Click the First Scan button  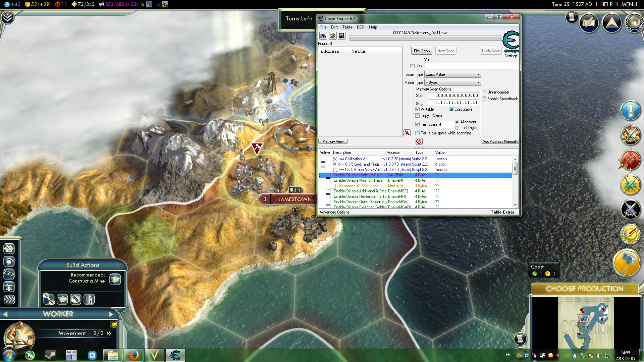tap(421, 51)
